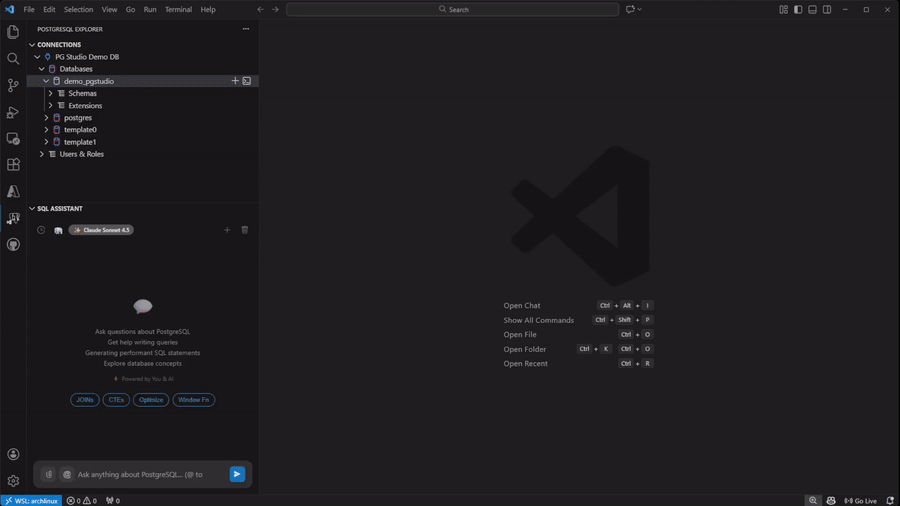Expand the template1 database
The image size is (900, 506).
(46, 142)
